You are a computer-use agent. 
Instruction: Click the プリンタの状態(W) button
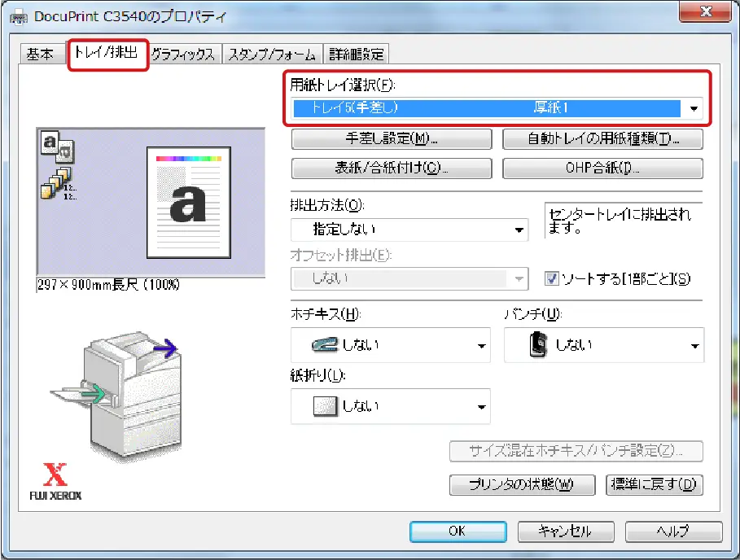click(x=522, y=484)
